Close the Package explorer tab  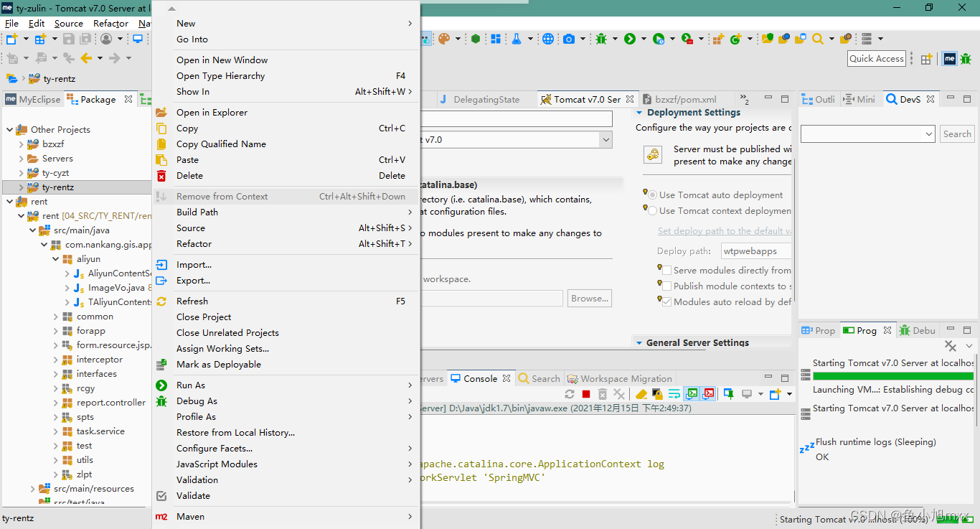tap(128, 99)
